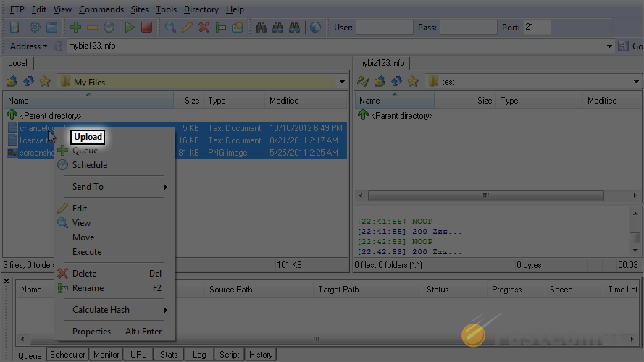
Task: Switch to the URL tab
Action: click(138, 355)
